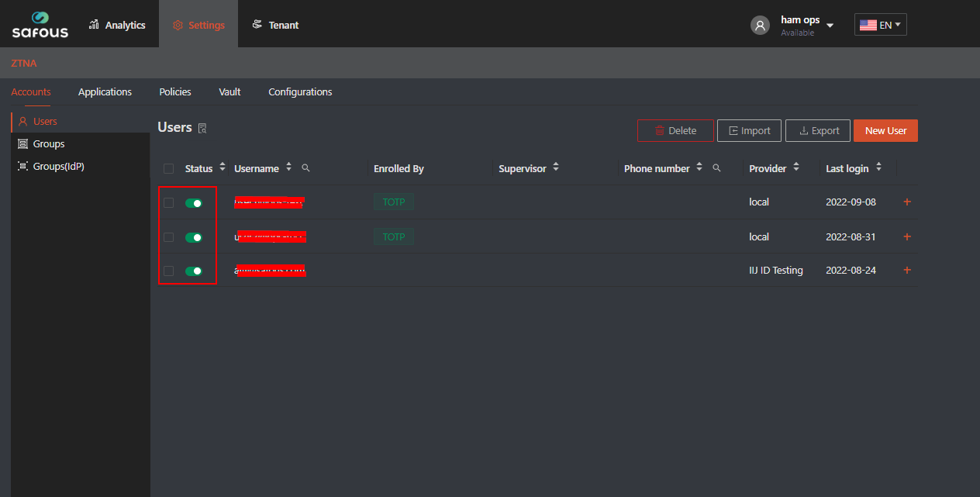980x497 pixels.
Task: Switch to the Applications tab
Action: coord(105,92)
